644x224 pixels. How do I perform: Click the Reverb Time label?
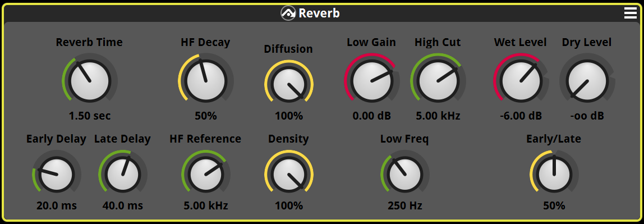coord(89,42)
